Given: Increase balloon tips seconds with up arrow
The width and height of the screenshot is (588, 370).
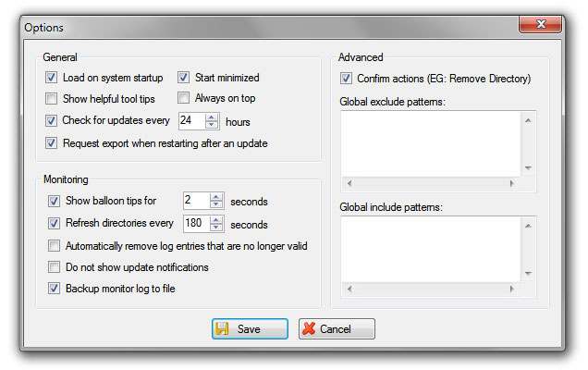Looking at the screenshot, I should (x=216, y=197).
